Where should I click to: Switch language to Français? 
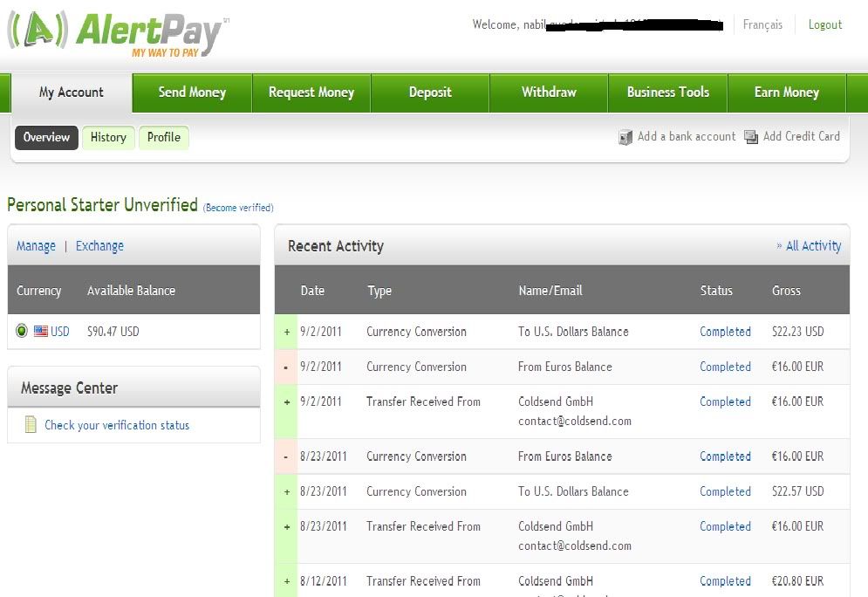coord(762,24)
